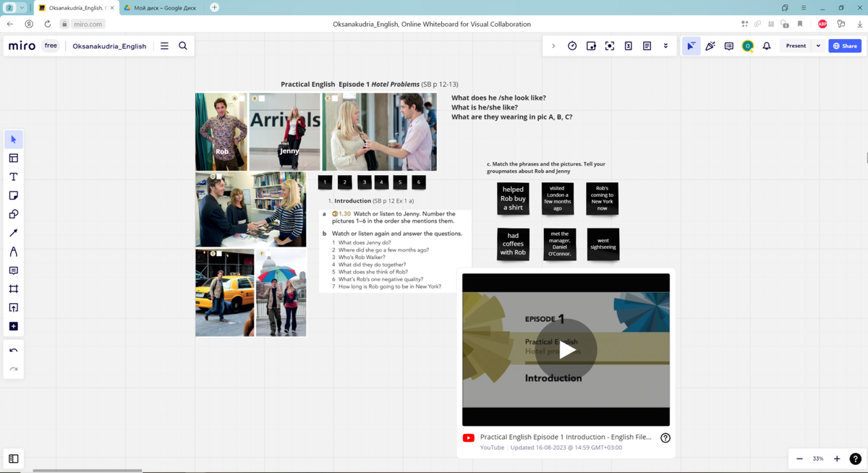Open the browser downloads icon
Image resolution: width=868 pixels, height=473 pixels.
pos(859,24)
